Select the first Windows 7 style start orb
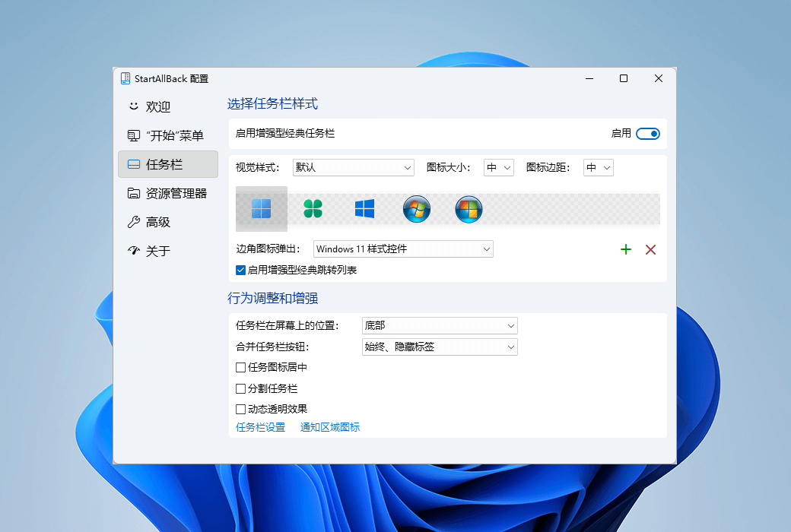791x532 pixels. 416,208
